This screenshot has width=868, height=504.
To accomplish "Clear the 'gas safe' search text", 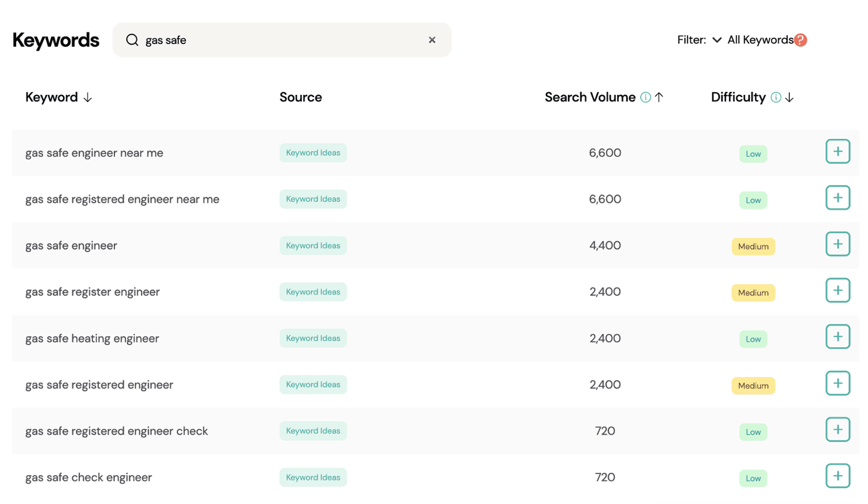I will pyautogui.click(x=432, y=40).
